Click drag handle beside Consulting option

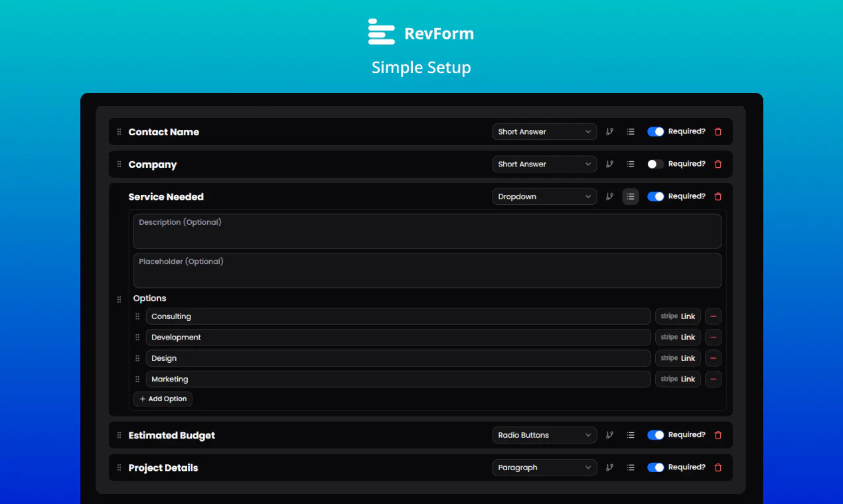(x=138, y=316)
